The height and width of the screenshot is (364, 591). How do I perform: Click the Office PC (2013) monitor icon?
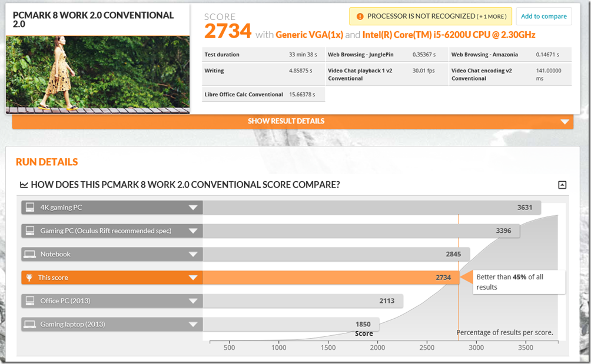(x=29, y=301)
